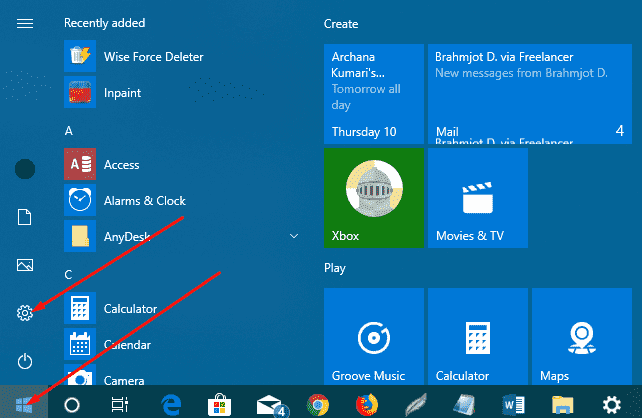Expand the Start menu hamburger navigation
This screenshot has height=418, width=642.
click(x=25, y=24)
